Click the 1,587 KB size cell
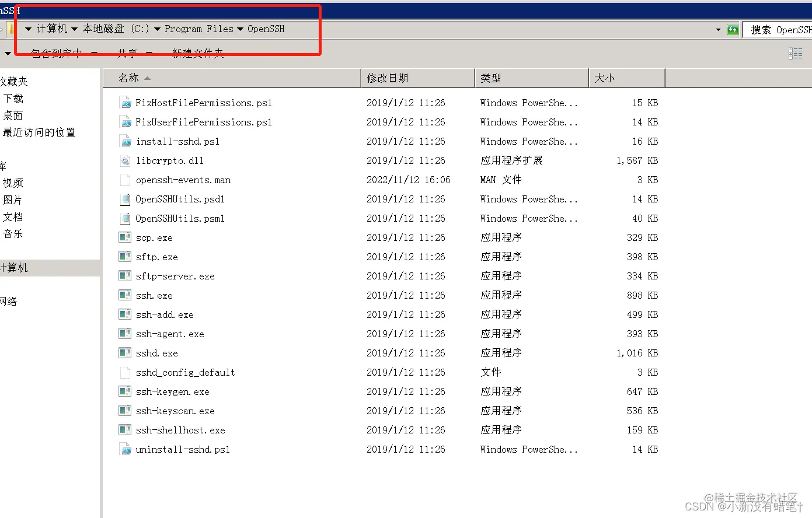Screen dimensions: 812x518 637,160
